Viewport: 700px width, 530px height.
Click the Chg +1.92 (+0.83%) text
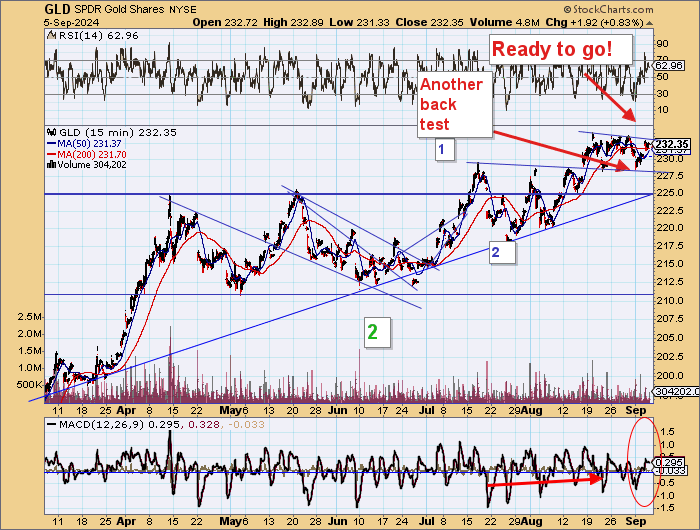[x=595, y=22]
